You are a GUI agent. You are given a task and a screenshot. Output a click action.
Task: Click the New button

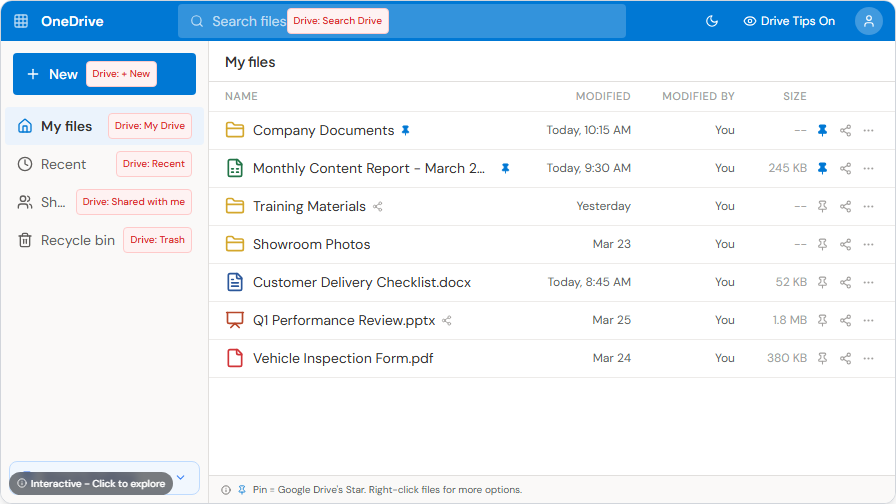click(x=104, y=74)
